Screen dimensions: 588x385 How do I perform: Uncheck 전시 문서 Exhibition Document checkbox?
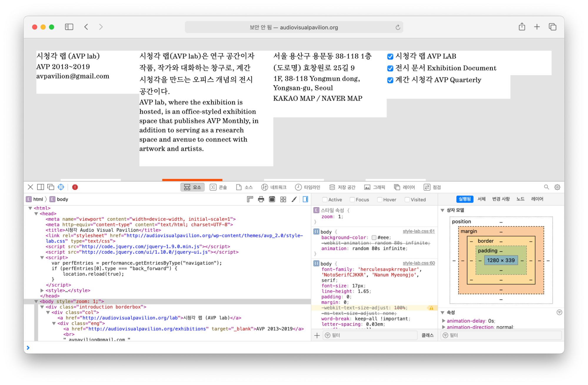[390, 68]
